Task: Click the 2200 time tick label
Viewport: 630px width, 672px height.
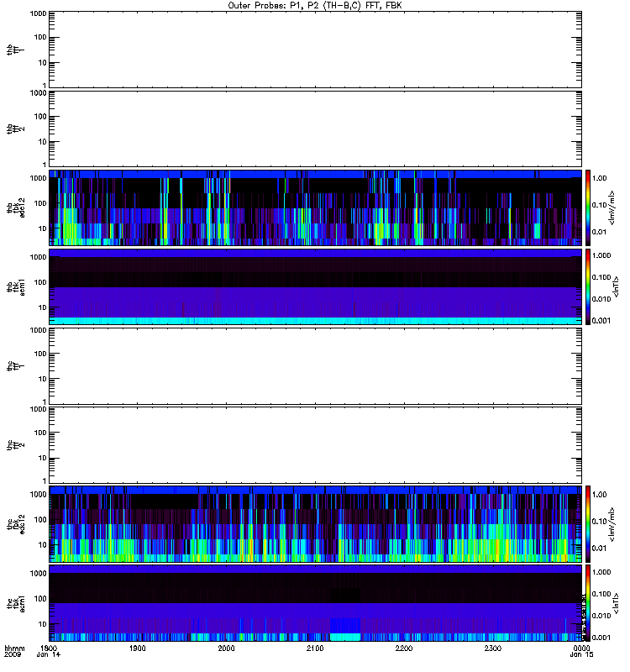Action: coord(404,648)
